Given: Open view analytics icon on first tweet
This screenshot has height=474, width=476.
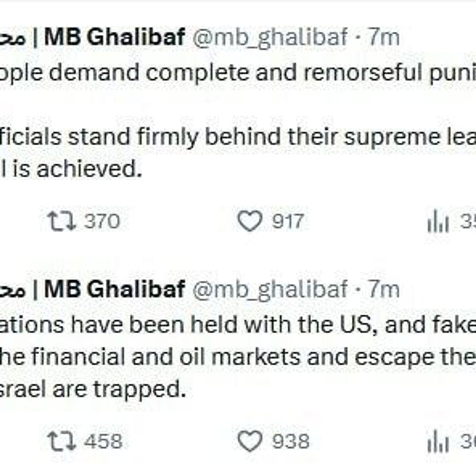Looking at the screenshot, I should 438,222.
